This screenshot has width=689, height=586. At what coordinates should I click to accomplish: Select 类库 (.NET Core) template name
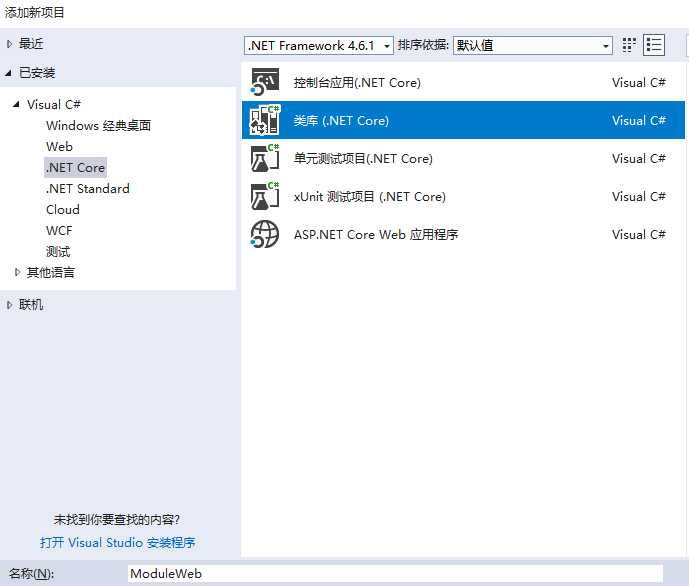341,120
